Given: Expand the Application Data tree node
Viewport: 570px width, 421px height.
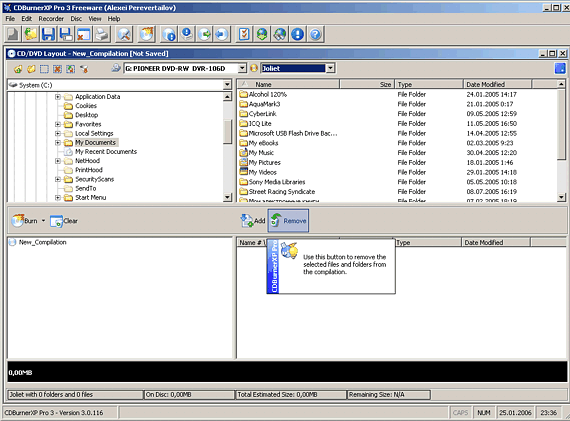Looking at the screenshot, I should [58, 97].
